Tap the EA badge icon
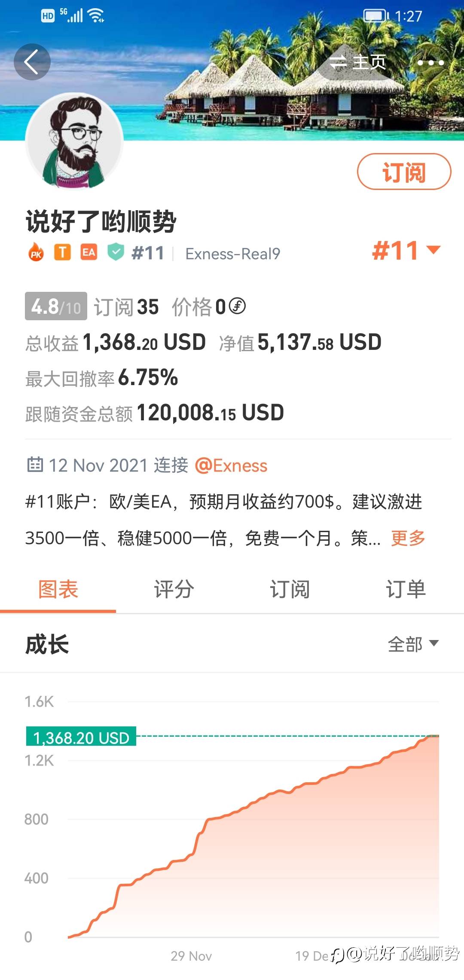 [x=89, y=253]
